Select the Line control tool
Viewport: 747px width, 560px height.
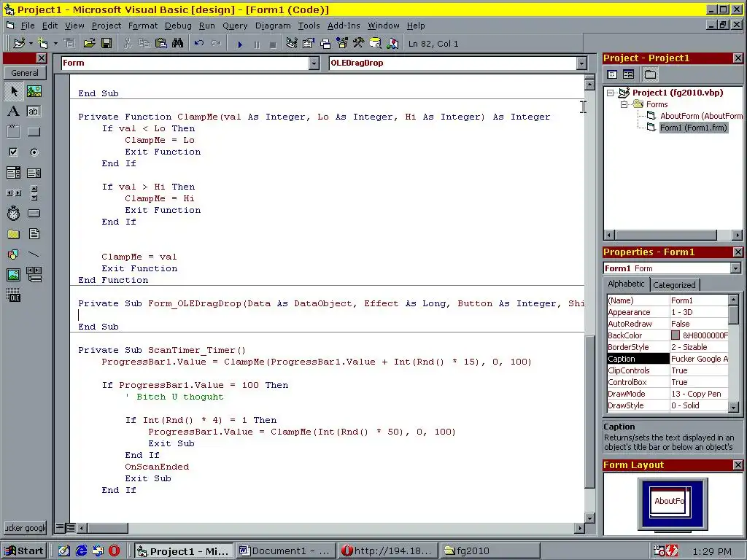point(34,254)
